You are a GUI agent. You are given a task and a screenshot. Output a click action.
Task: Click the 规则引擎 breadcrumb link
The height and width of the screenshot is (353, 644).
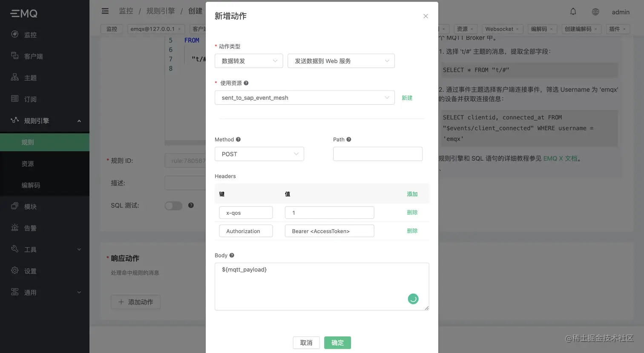click(x=161, y=11)
